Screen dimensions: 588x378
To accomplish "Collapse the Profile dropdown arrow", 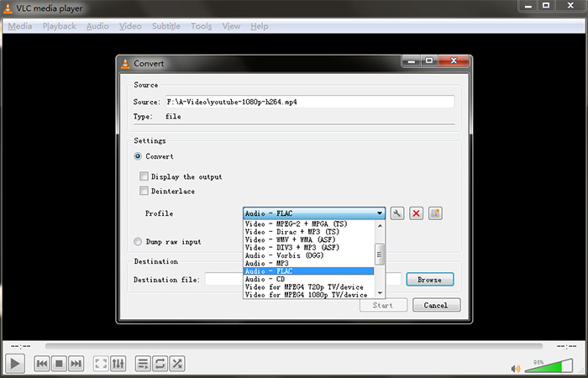I will (x=380, y=213).
